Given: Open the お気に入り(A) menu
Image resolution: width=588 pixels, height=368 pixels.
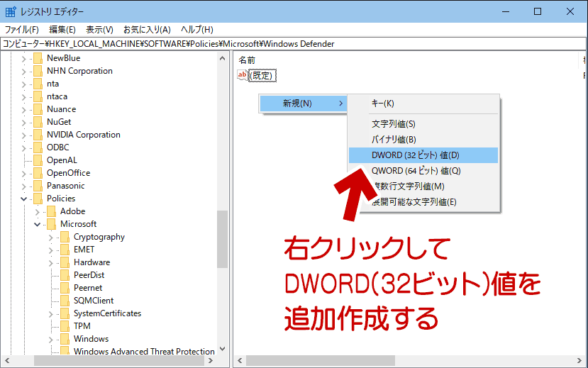Looking at the screenshot, I should pyautogui.click(x=147, y=30).
